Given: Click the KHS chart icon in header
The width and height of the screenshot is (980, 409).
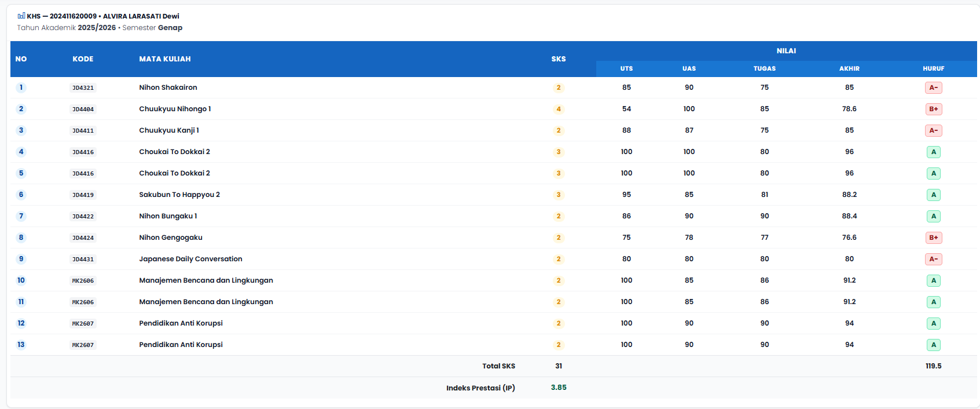Looking at the screenshot, I should (x=21, y=16).
